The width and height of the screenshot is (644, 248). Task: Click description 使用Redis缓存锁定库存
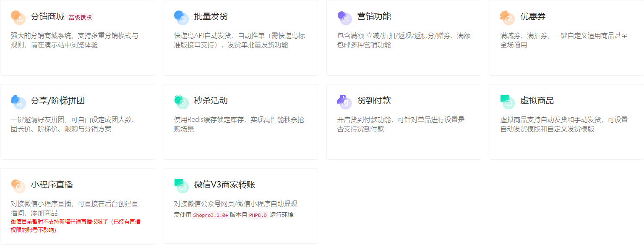pyautogui.click(x=239, y=124)
